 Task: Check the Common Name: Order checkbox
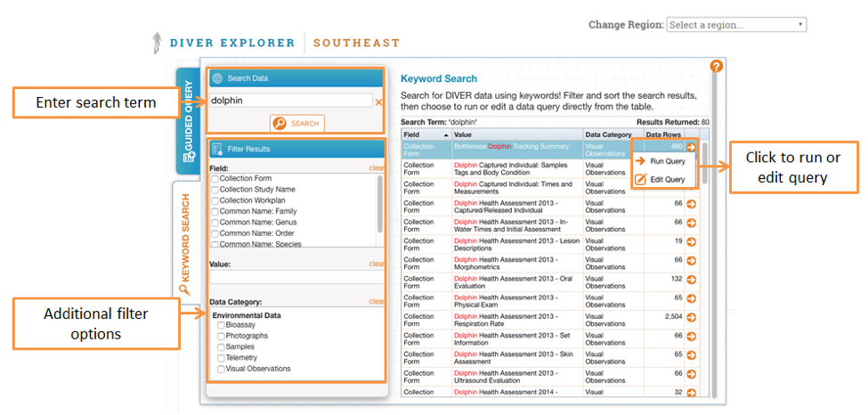click(x=215, y=234)
